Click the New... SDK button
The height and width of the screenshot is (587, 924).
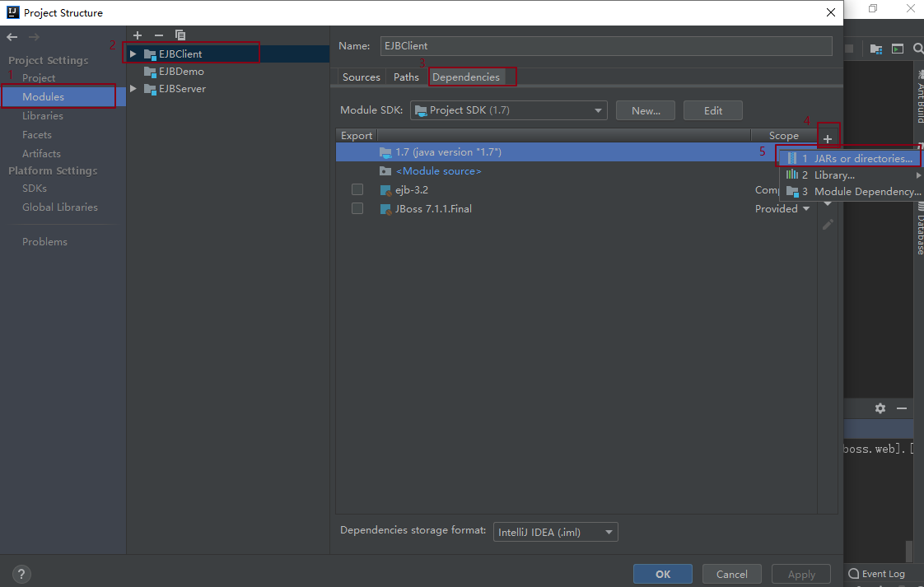coord(646,110)
